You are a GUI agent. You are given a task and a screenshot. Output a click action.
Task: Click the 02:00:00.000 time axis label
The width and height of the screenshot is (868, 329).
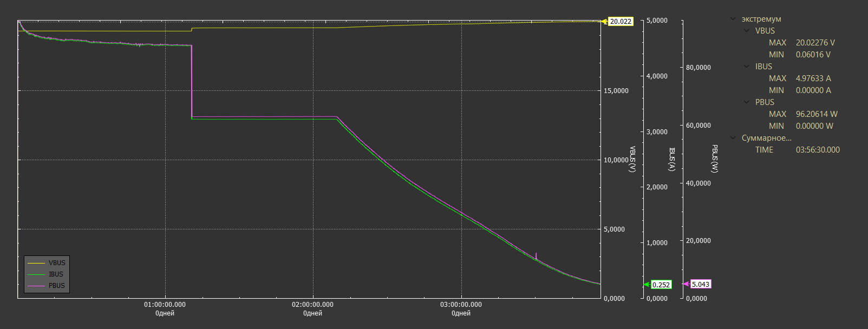[312, 305]
